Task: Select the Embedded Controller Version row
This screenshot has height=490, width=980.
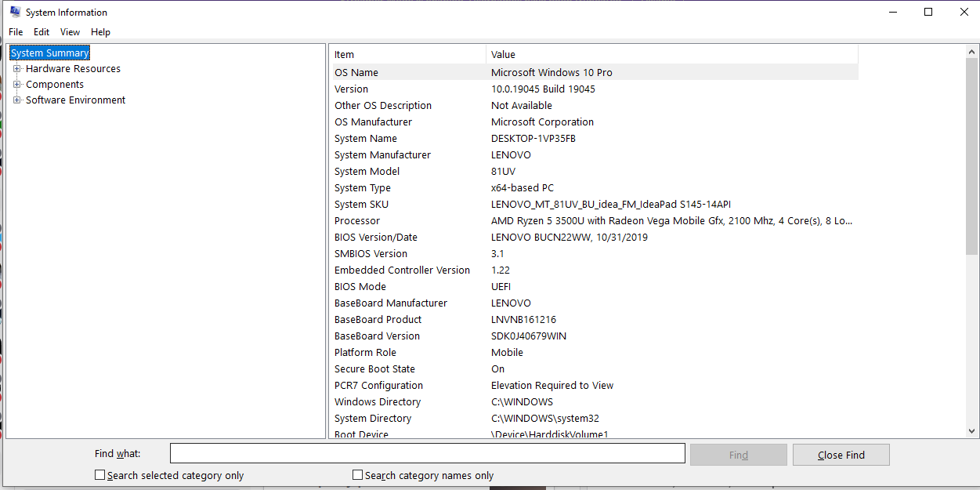Action: 594,270
